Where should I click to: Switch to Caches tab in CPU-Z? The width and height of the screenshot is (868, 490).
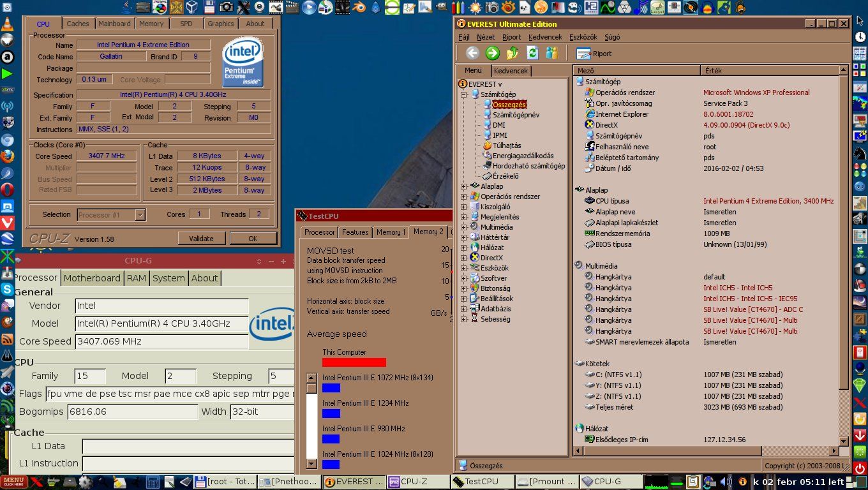(78, 24)
